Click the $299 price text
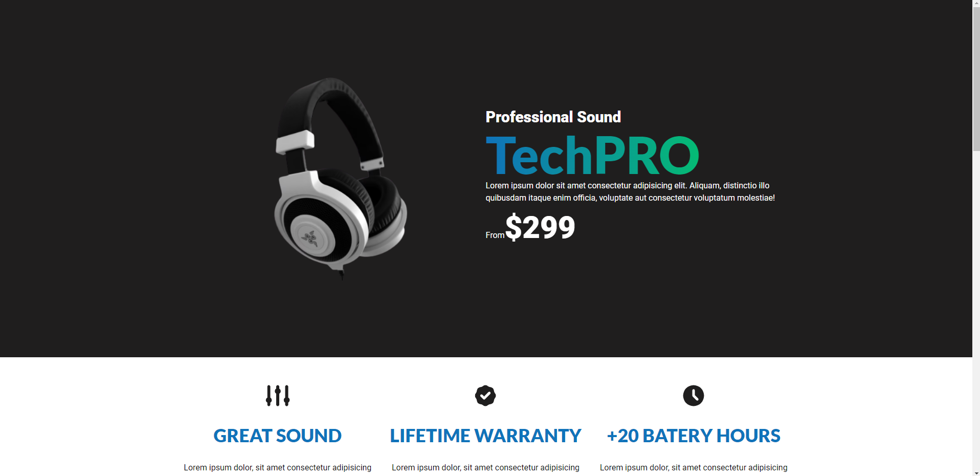980x476 pixels. pos(540,227)
